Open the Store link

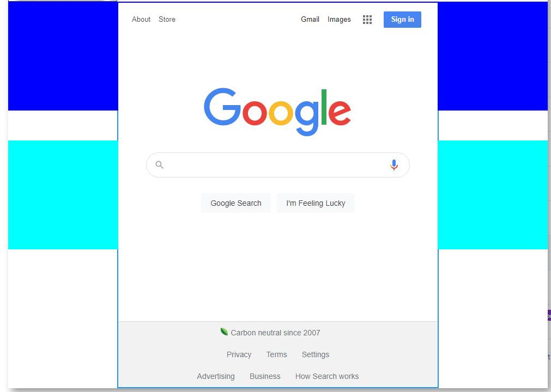(167, 19)
